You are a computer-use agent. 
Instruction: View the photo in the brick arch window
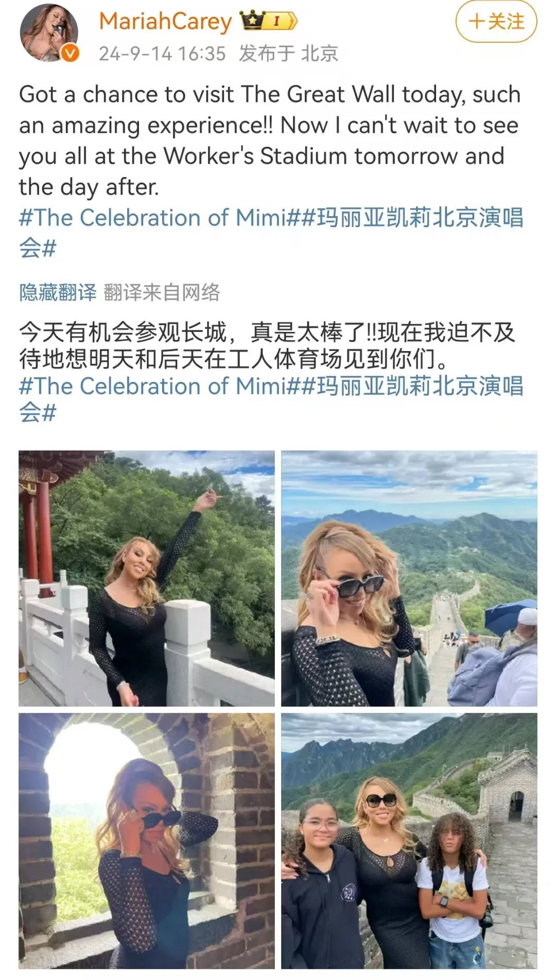click(x=147, y=841)
